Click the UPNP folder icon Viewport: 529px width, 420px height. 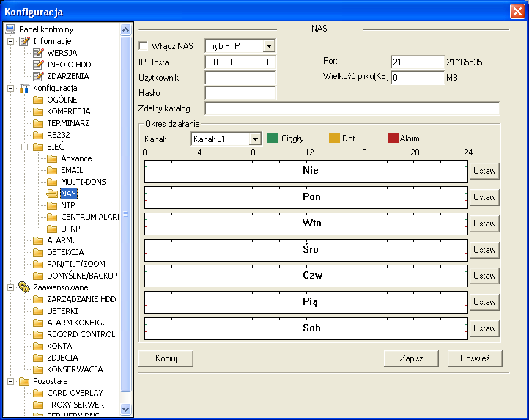point(52,229)
